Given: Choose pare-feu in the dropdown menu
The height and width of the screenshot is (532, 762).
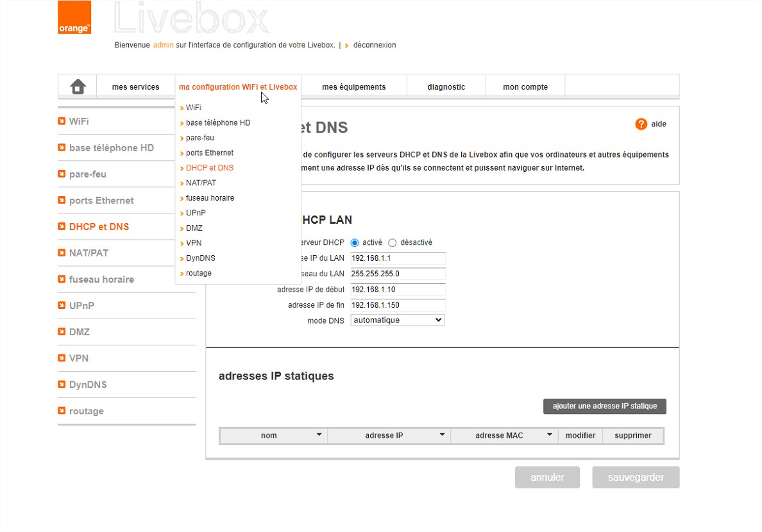Looking at the screenshot, I should (x=199, y=138).
